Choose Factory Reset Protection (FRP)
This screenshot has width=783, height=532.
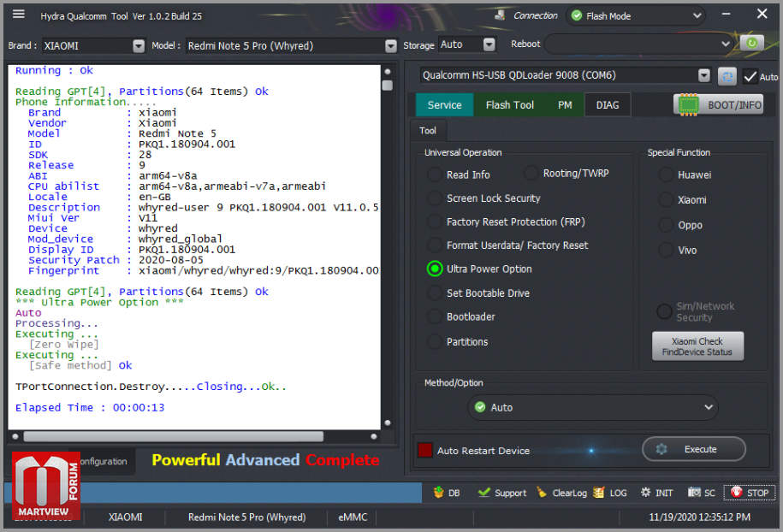coord(435,222)
